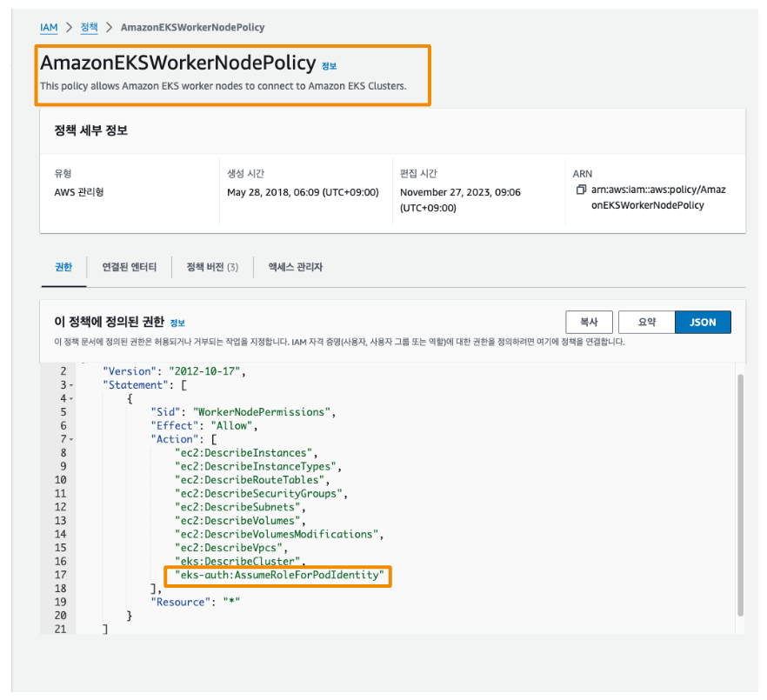Viewport: 767px width, 700px height.
Task: Click the "Effect": "Allow" line
Action: pos(204,426)
